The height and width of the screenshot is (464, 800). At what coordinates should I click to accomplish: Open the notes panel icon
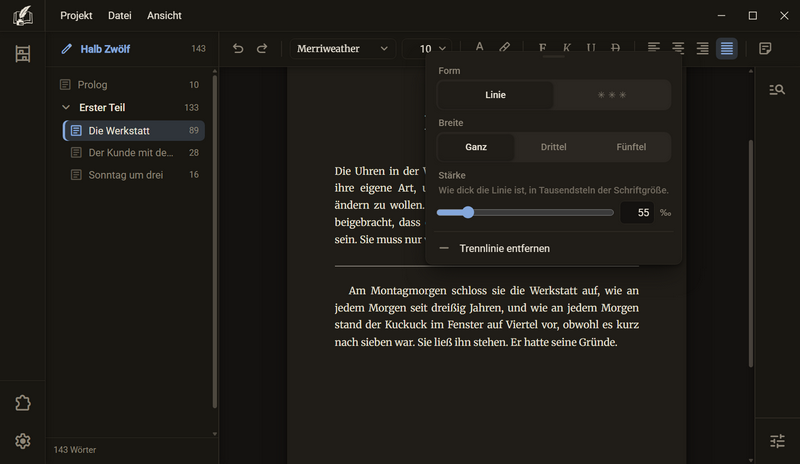(x=765, y=48)
